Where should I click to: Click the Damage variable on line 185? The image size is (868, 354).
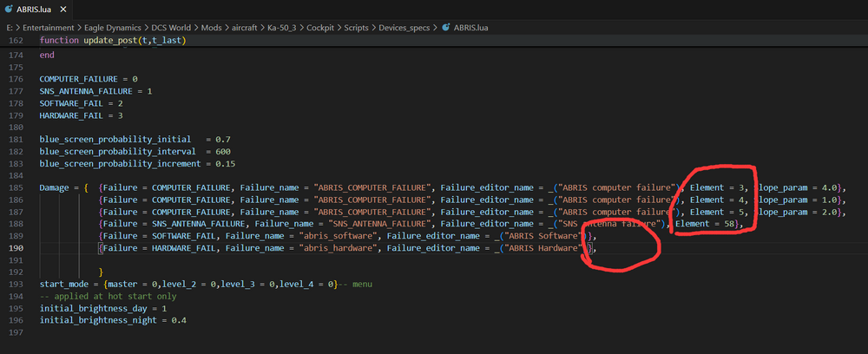54,188
